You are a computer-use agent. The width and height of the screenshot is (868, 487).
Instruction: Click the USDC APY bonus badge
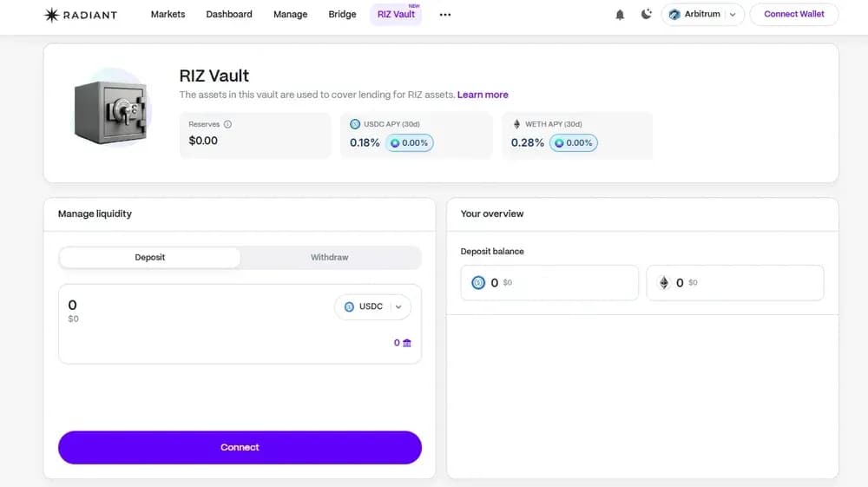click(x=409, y=142)
